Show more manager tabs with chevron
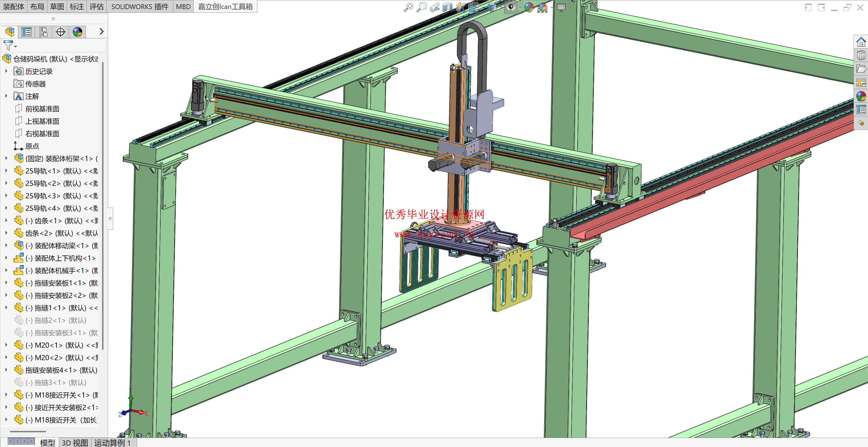 [x=101, y=32]
